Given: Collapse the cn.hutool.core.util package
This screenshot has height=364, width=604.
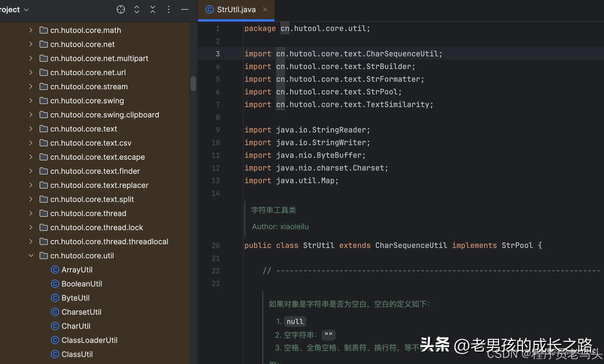Looking at the screenshot, I should click(31, 256).
